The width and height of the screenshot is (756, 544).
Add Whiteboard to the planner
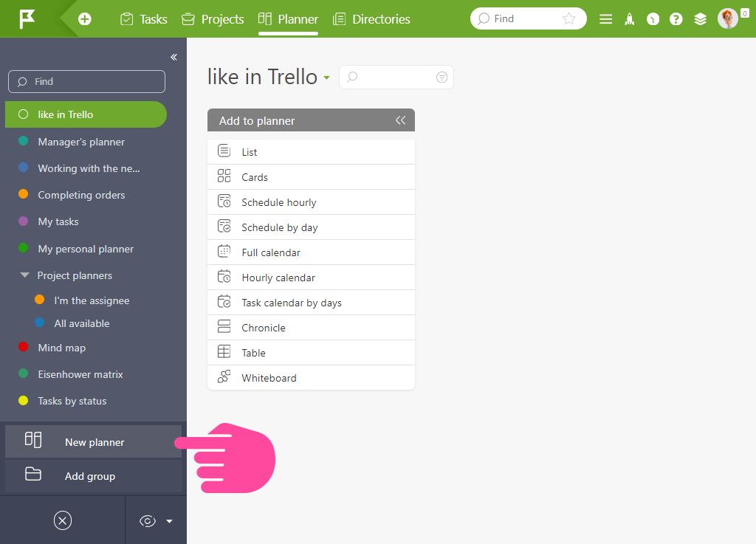[x=311, y=377]
